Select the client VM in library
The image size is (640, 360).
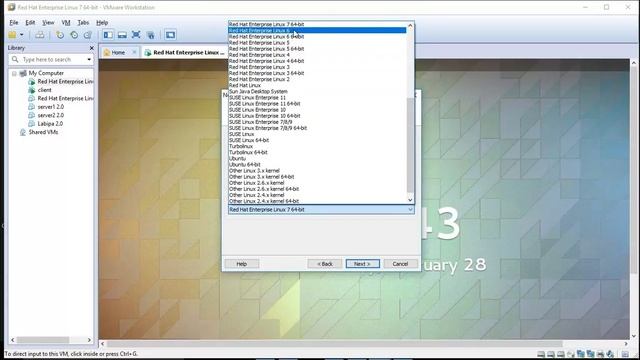point(44,90)
